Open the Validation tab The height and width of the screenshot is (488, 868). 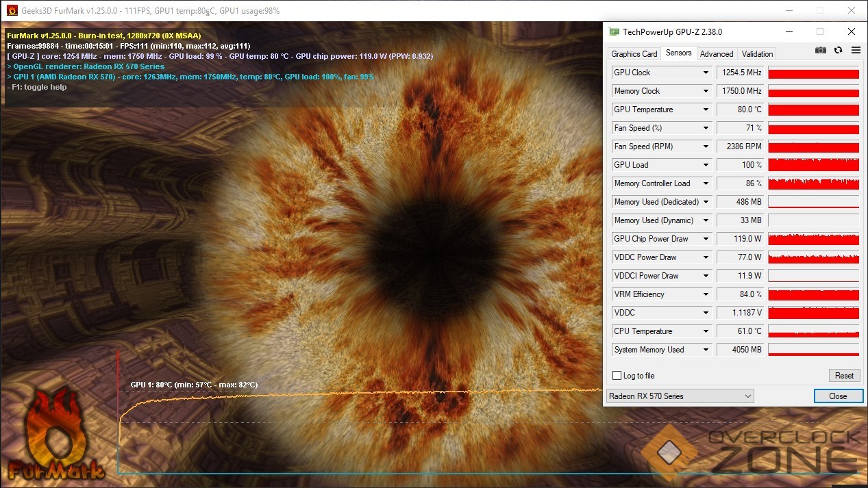tap(757, 54)
